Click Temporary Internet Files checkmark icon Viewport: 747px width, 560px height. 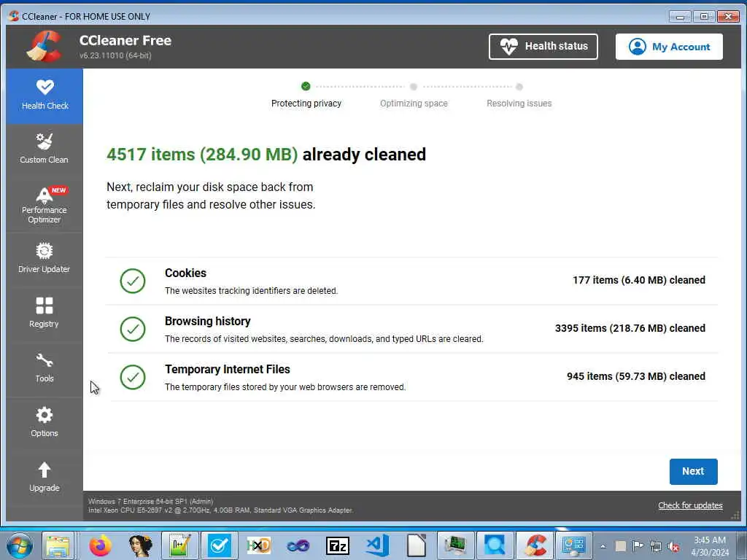tap(133, 377)
